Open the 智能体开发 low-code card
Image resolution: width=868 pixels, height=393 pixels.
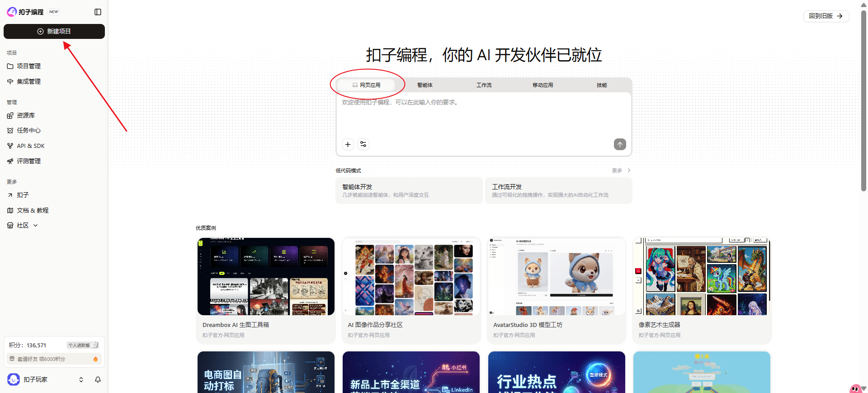click(409, 190)
